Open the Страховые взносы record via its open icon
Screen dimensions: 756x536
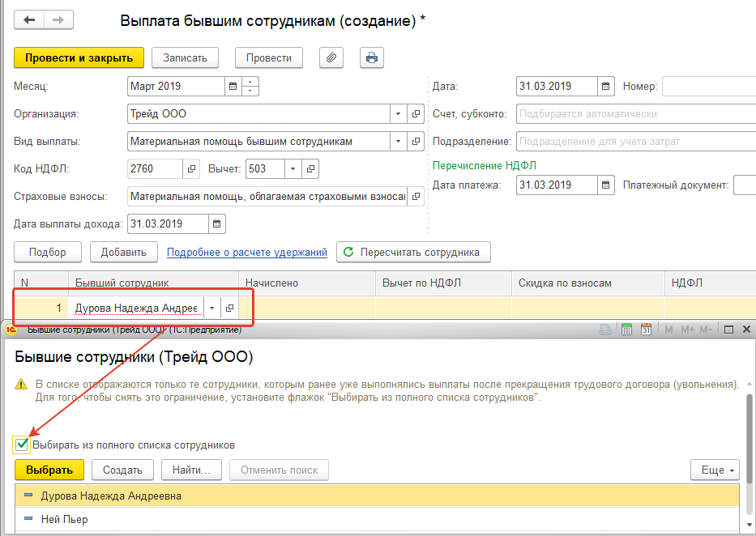tap(416, 197)
